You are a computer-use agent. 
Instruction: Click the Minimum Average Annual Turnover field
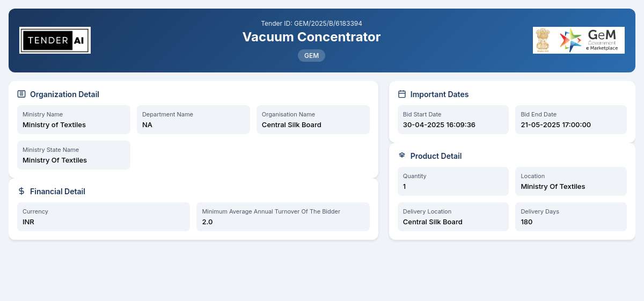click(x=283, y=217)
